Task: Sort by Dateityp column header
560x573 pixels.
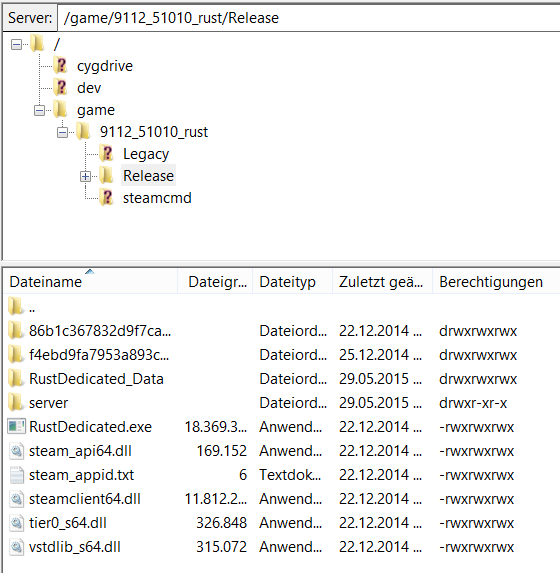Action: [x=292, y=281]
